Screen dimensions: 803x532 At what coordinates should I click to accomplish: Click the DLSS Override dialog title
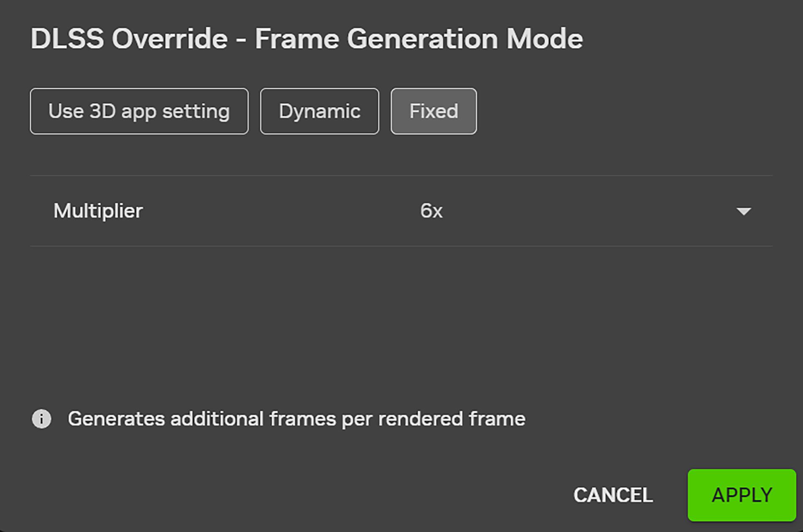[x=307, y=39]
